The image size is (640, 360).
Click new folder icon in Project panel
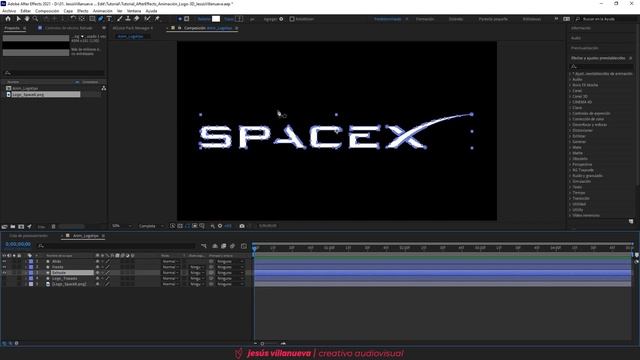(x=13, y=227)
